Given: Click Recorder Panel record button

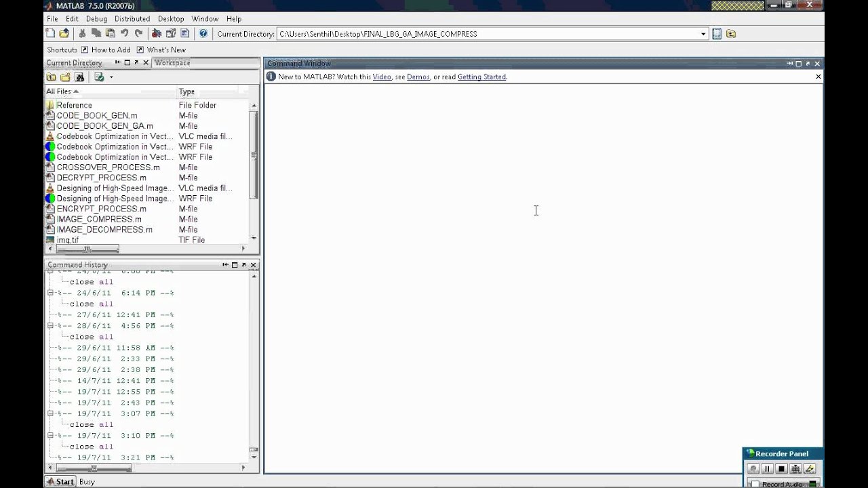Looking at the screenshot, I should click(x=753, y=469).
